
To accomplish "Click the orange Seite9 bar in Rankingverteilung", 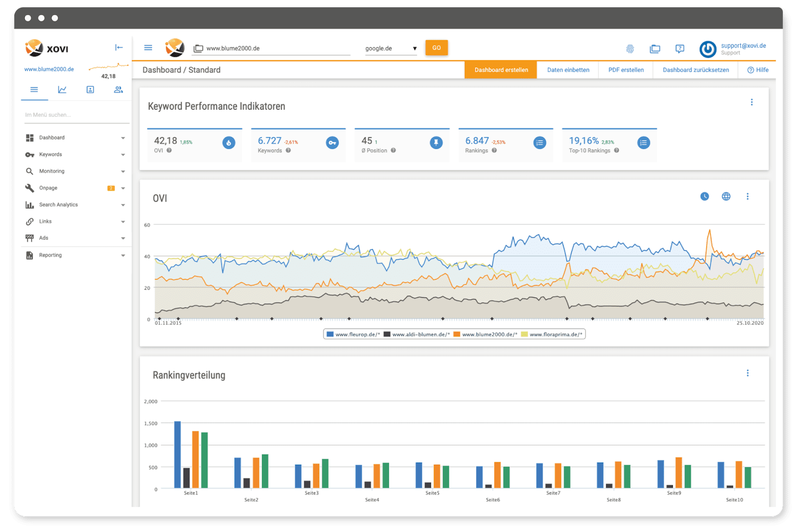I will 679,473.
